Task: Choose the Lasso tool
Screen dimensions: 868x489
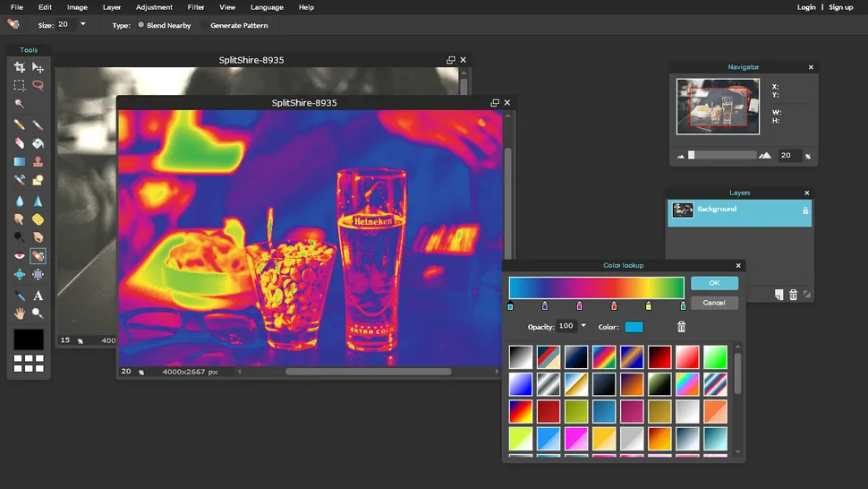Action: [x=38, y=86]
